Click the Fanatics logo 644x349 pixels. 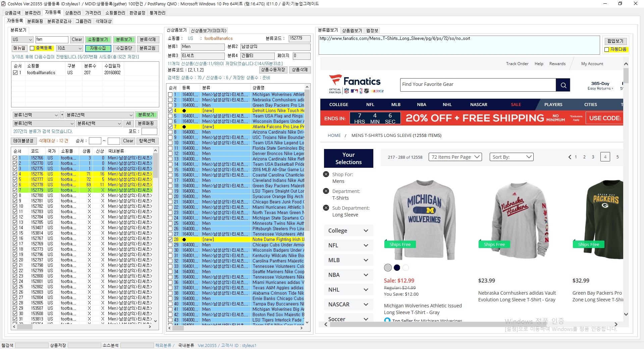coord(356,83)
